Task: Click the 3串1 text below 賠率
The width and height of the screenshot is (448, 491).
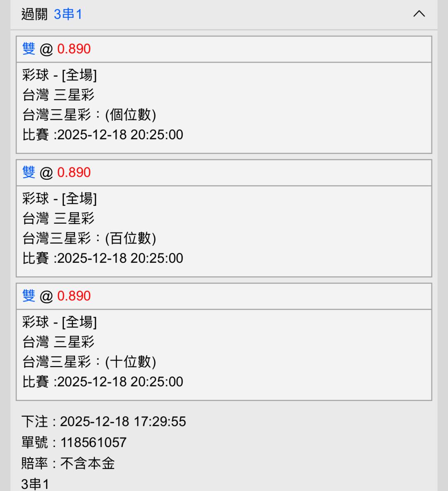Action: pos(35,484)
